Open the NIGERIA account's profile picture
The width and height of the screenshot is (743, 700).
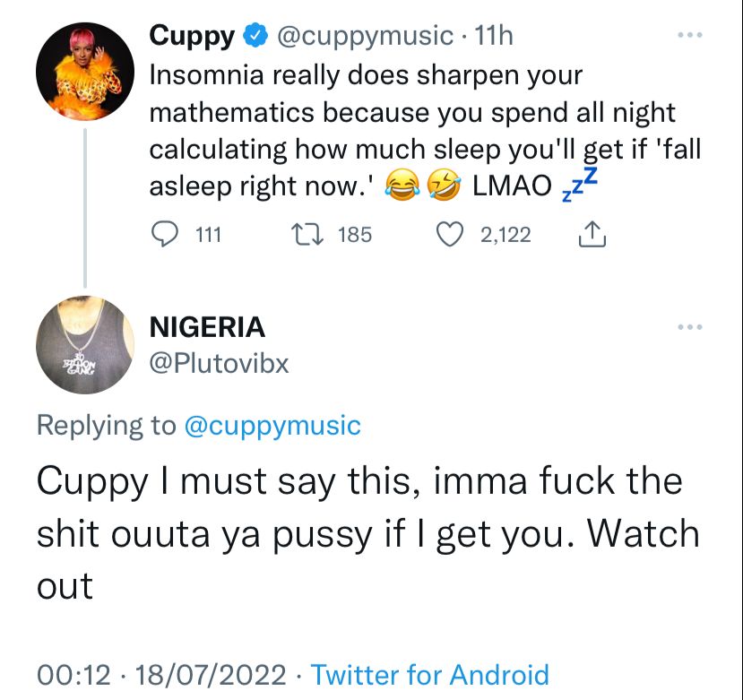point(85,344)
